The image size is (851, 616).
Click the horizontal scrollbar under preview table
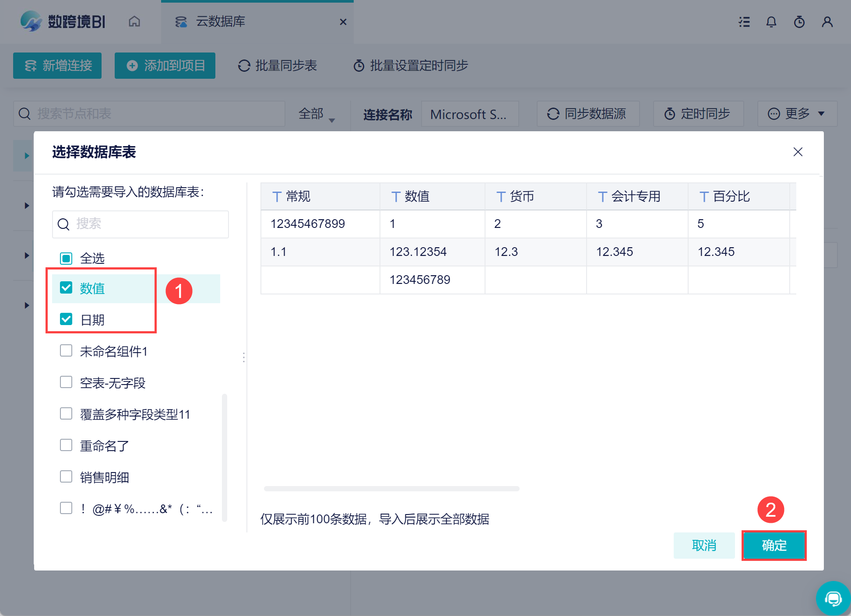(x=391, y=488)
